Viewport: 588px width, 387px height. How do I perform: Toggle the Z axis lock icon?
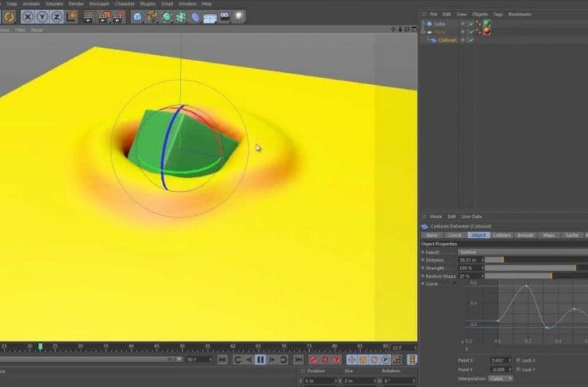coord(56,16)
